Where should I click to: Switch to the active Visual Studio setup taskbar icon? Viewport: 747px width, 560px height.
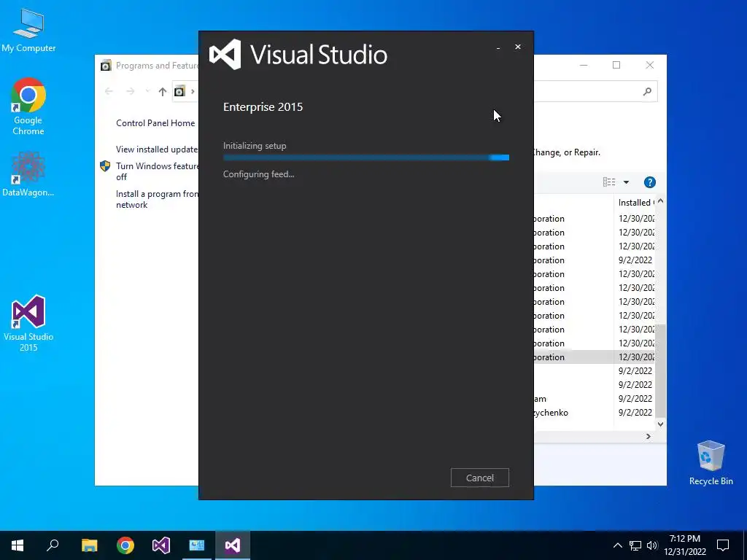[x=233, y=545]
